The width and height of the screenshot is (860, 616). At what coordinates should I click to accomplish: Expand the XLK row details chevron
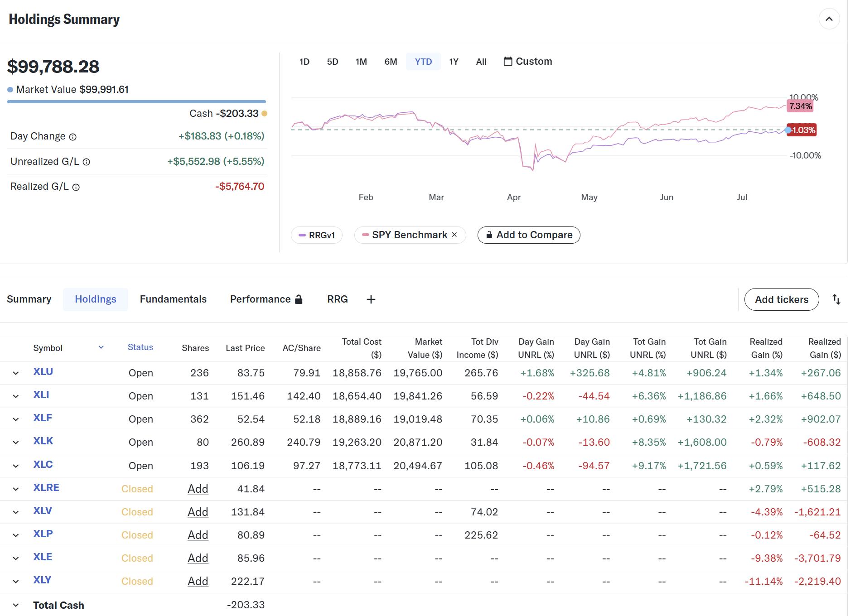tap(16, 443)
